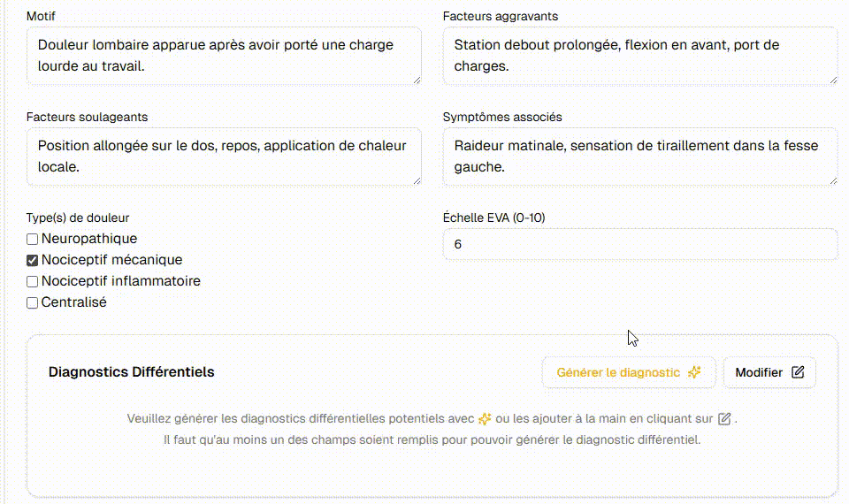Uncheck the Nociceptif mécanique checkbox

point(33,261)
